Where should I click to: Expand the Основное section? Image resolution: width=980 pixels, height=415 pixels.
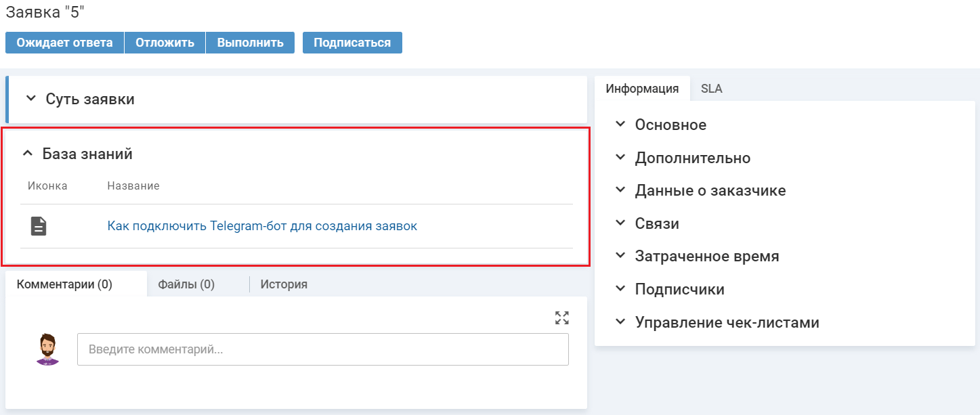pos(620,125)
